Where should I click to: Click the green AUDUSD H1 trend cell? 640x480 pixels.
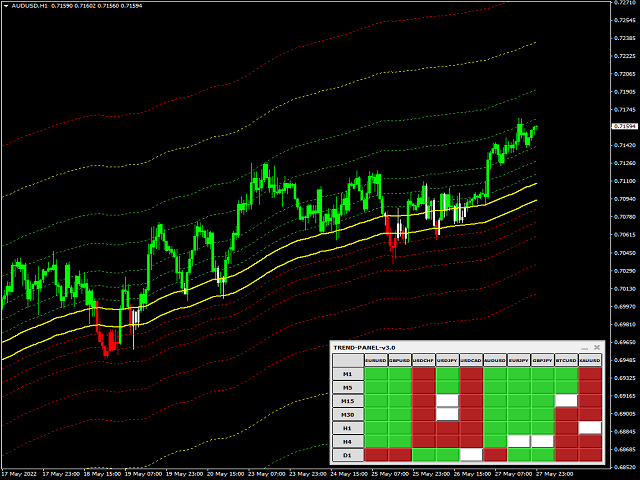coord(495,428)
